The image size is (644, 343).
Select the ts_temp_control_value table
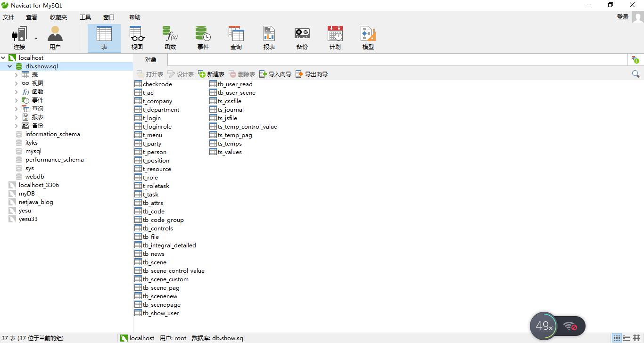click(243, 127)
